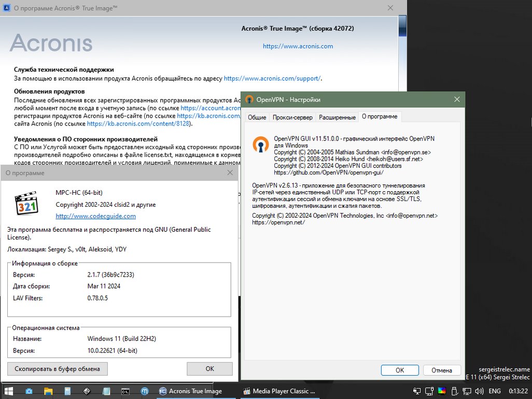Click the Heiko Hund copyright line
Viewport: 532px width, 399px height.
348,159
